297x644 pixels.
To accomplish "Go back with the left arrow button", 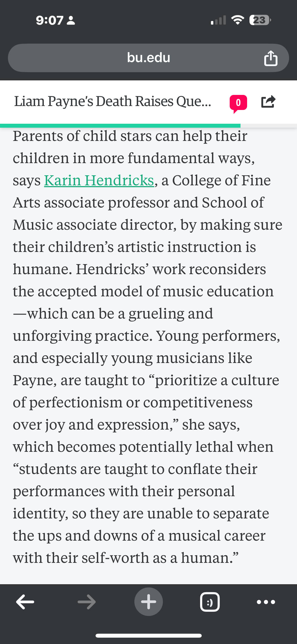I will point(25,602).
